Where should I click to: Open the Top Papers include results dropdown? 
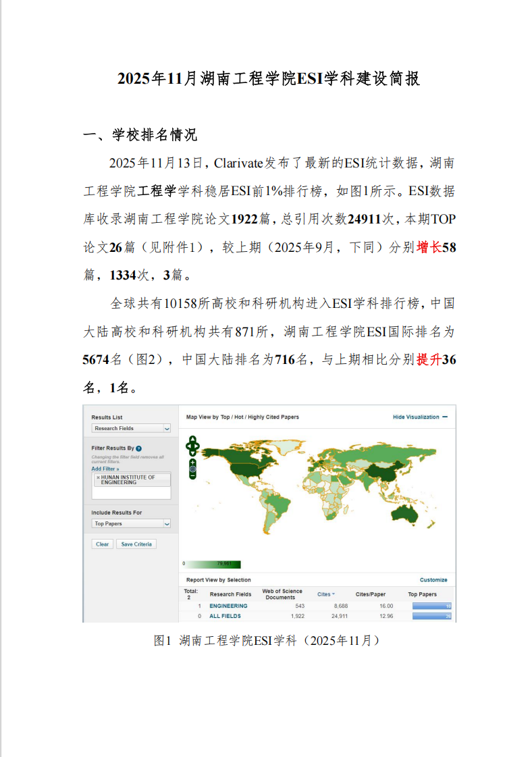[x=131, y=523]
